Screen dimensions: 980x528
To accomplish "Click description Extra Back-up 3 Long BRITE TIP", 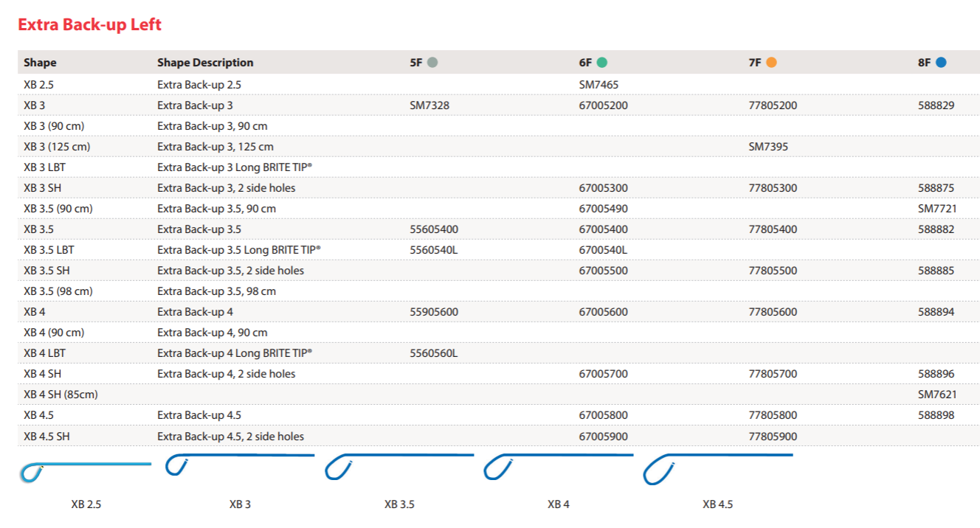I will 235,167.
